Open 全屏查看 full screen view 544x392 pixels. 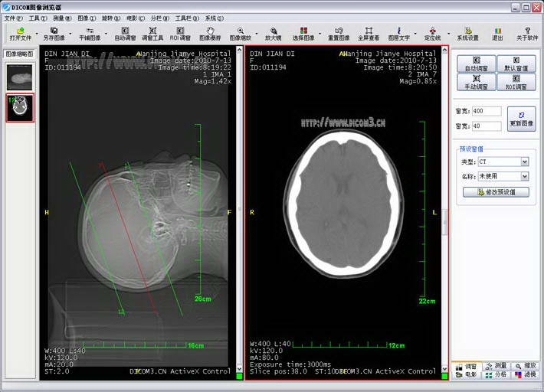point(369,34)
